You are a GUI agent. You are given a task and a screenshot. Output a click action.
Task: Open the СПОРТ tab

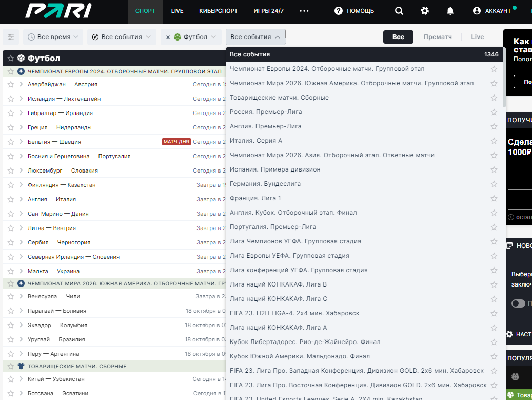tap(145, 11)
